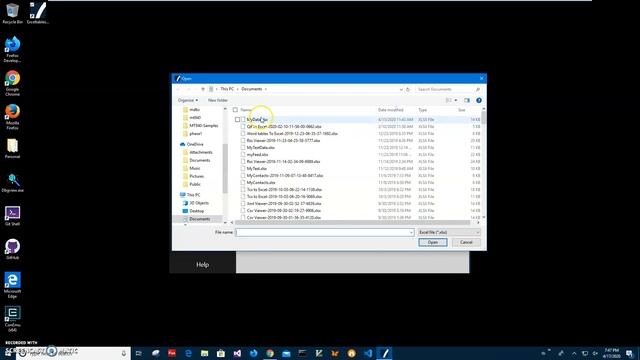
Task: Select Pictures folder in the sidebar
Action: coord(196,176)
